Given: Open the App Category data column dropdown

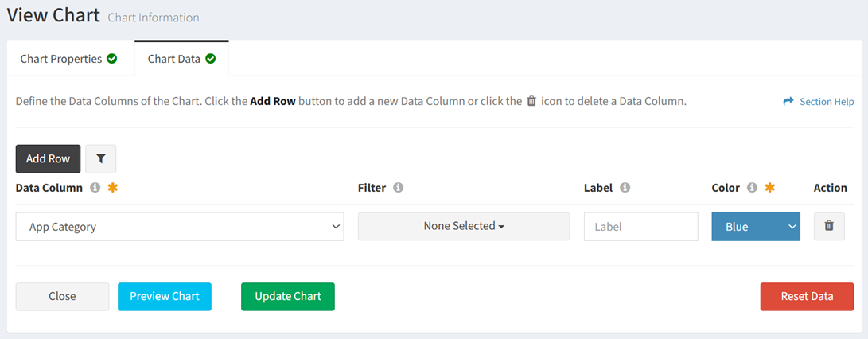Looking at the screenshot, I should click(180, 227).
